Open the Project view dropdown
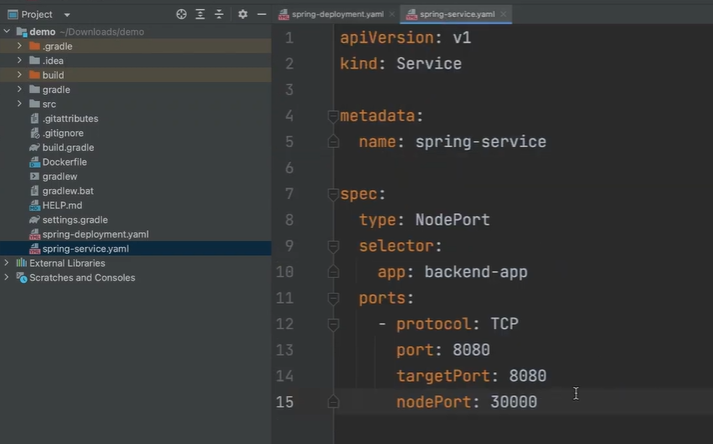The width and height of the screenshot is (713, 444). click(67, 15)
